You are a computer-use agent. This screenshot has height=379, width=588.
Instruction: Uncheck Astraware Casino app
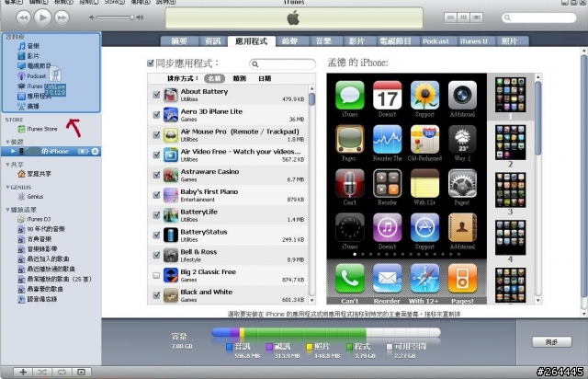(x=156, y=175)
